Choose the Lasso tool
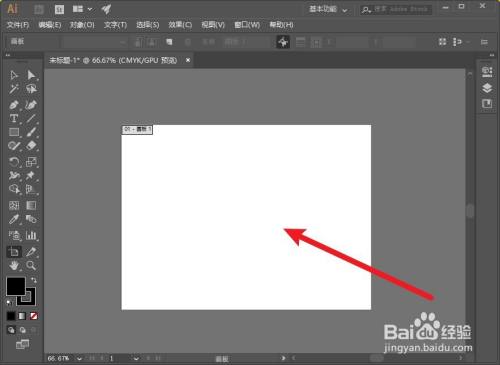Screen dimensions: 500x365 31,89
